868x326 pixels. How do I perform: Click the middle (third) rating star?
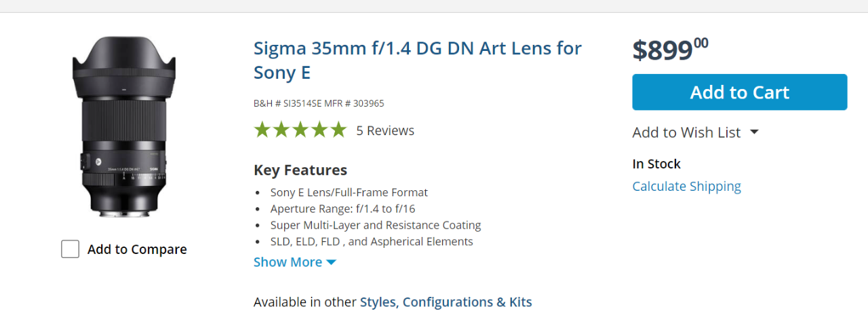tap(300, 130)
